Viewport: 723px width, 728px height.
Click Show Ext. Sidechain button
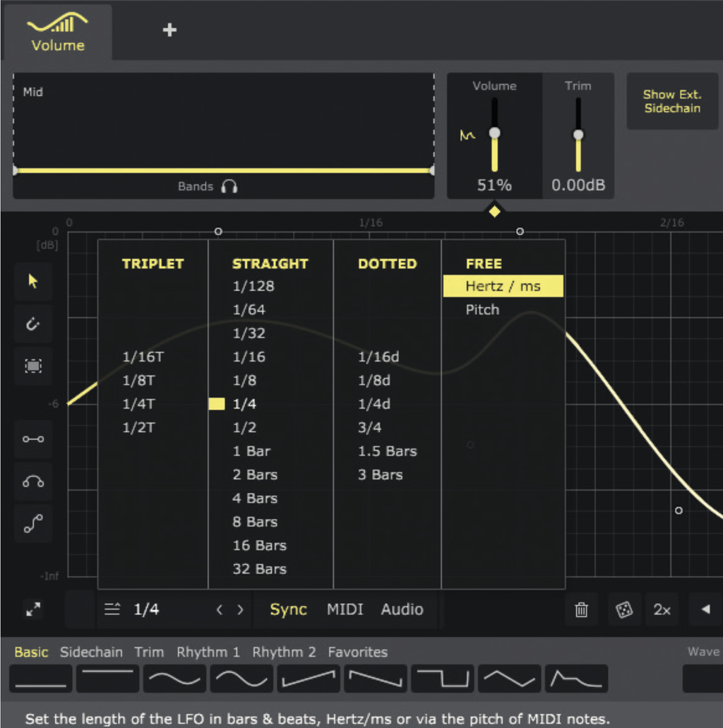tap(672, 101)
